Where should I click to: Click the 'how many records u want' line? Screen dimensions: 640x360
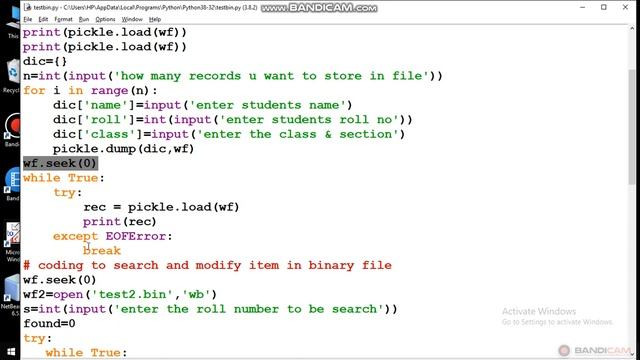pyautogui.click(x=233, y=76)
